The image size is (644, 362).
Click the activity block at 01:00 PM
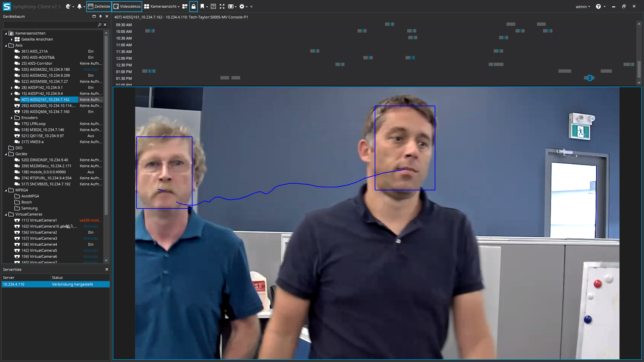(149, 71)
